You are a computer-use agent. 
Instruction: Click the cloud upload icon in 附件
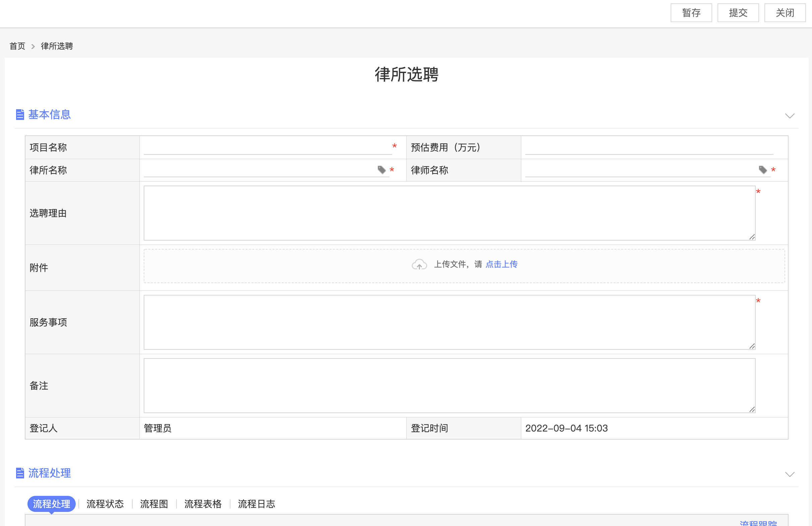point(419,264)
